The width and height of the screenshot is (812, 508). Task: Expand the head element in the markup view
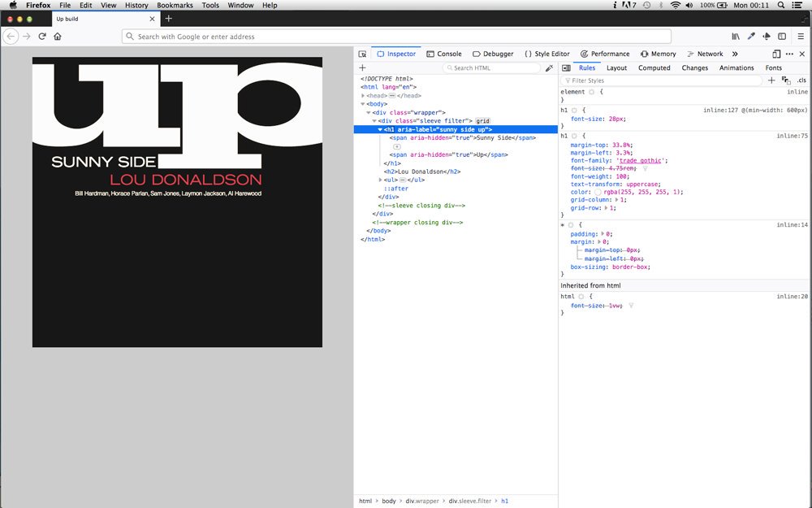363,95
